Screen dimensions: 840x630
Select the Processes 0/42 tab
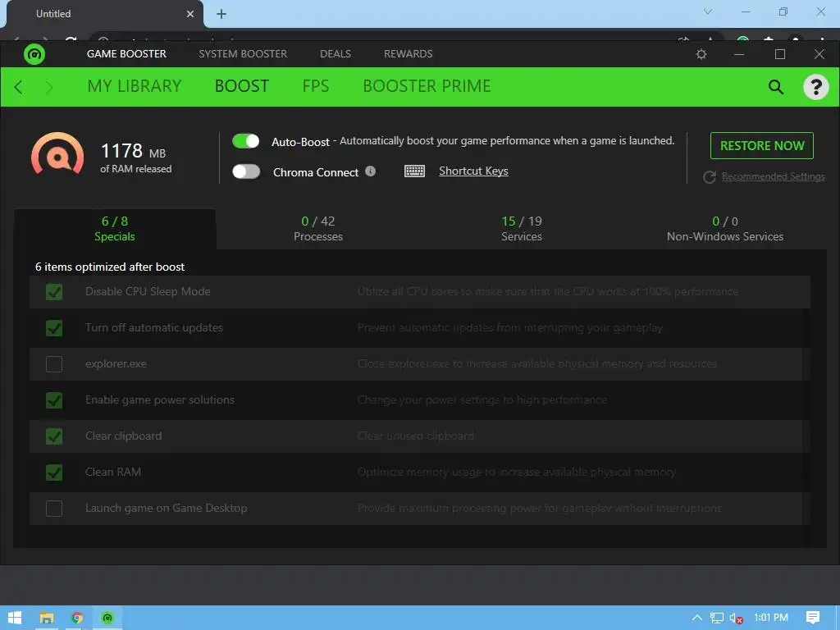pyautogui.click(x=318, y=230)
